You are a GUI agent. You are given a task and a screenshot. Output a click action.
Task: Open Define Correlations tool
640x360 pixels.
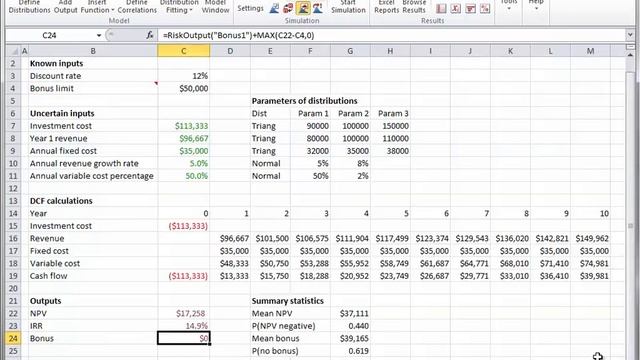(x=137, y=7)
